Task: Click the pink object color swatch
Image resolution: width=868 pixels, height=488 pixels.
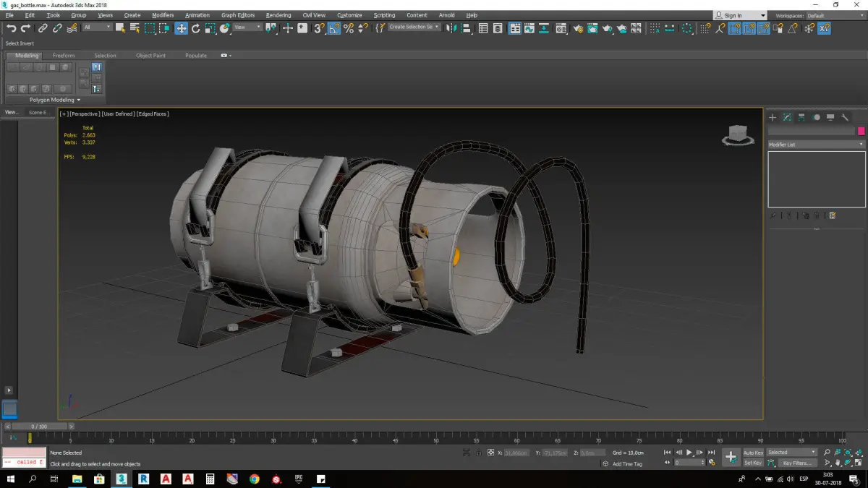Action: pos(861,131)
